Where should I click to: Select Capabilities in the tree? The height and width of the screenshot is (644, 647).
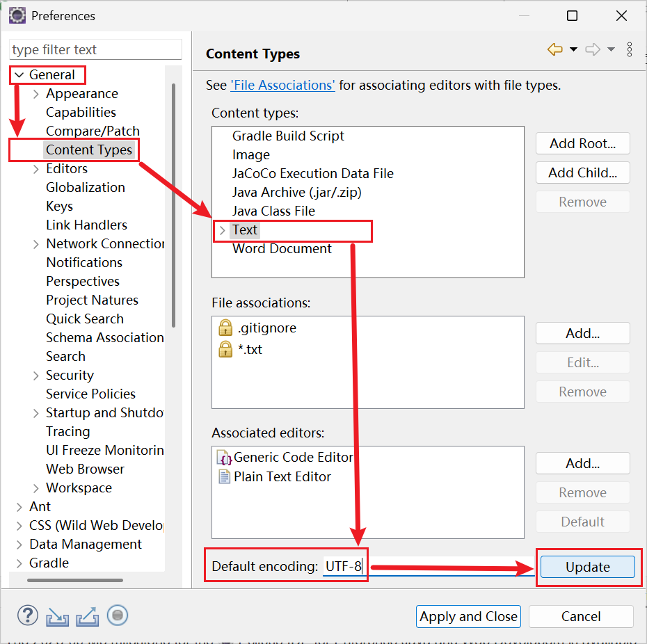[81, 112]
